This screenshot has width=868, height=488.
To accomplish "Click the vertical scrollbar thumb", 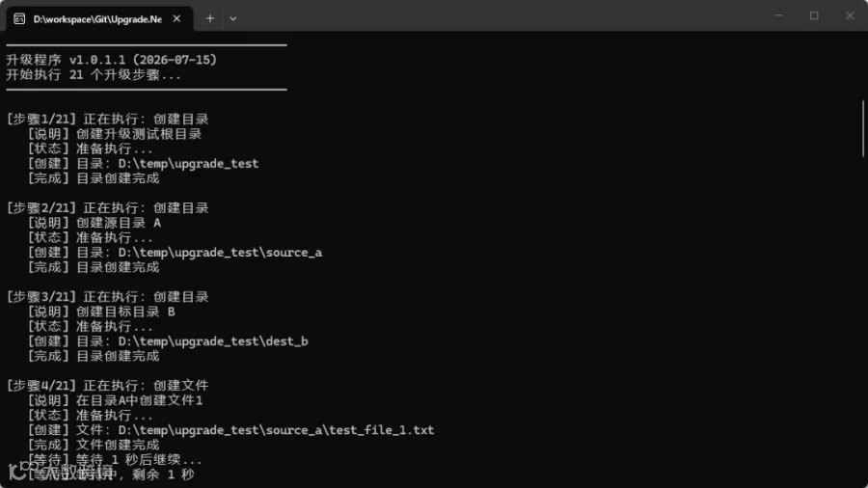I will coord(863,128).
